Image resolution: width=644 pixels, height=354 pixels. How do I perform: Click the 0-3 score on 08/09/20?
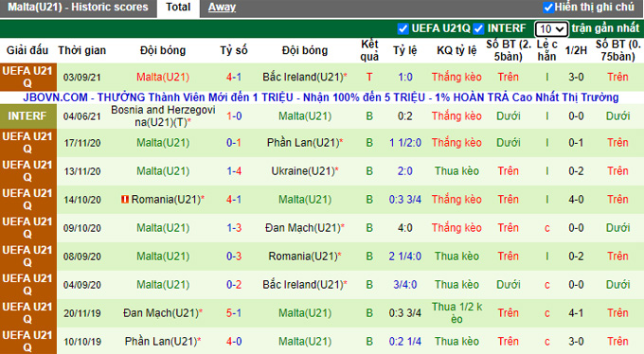pos(234,257)
